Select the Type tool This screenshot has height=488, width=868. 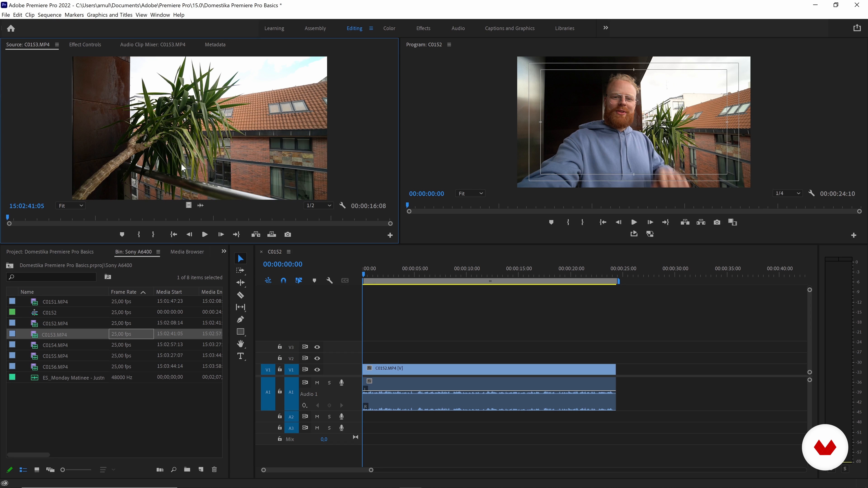click(x=241, y=356)
